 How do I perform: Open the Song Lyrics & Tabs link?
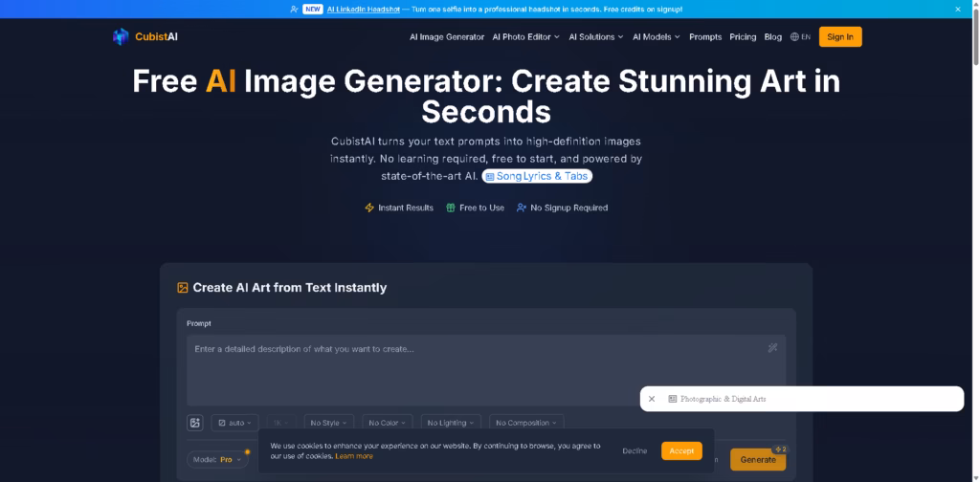[x=537, y=177]
